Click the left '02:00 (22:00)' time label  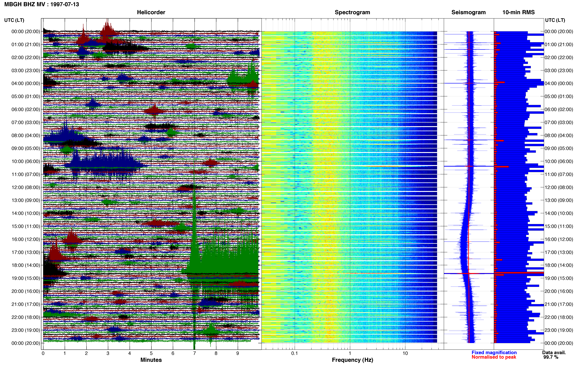[26, 57]
